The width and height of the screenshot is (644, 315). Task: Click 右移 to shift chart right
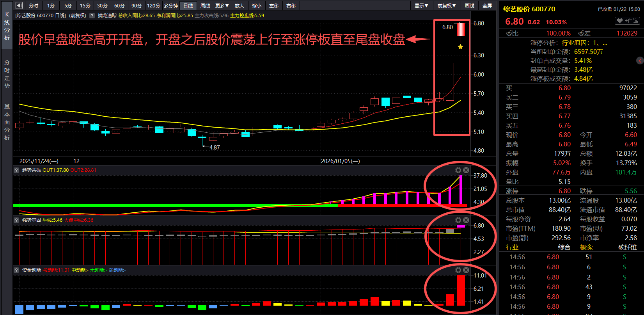(291, 5)
